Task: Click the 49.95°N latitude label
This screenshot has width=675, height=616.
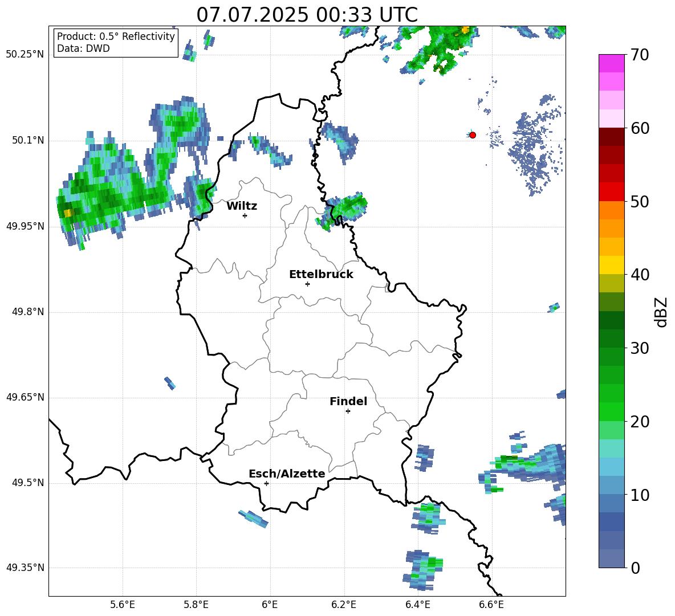Action: point(25,226)
